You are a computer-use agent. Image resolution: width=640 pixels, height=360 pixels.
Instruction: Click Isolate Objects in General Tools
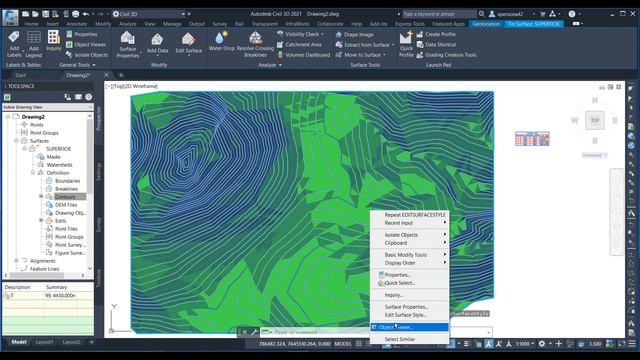87,55
